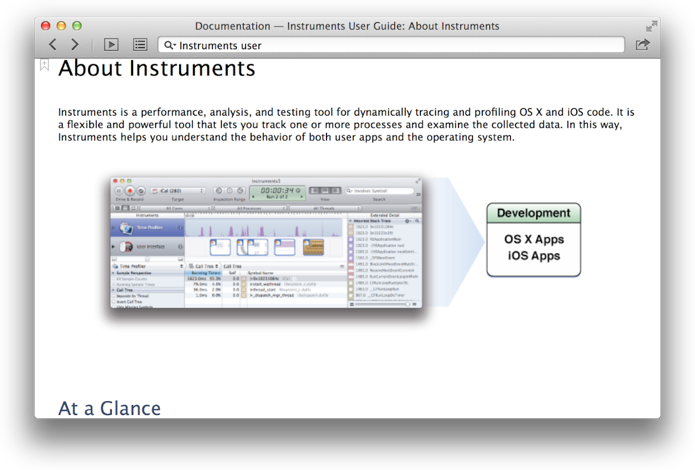
Task: Open the table of contents list button
Action: pyautogui.click(x=140, y=44)
